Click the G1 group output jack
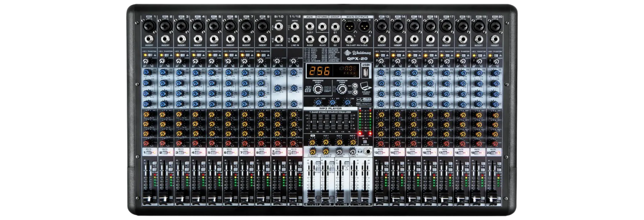Image resolution: width=644 pixels, height=220 pixels. [335, 26]
